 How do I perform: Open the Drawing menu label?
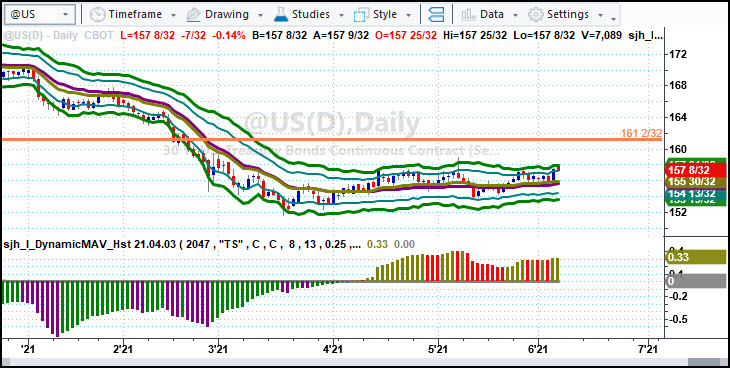pos(227,14)
